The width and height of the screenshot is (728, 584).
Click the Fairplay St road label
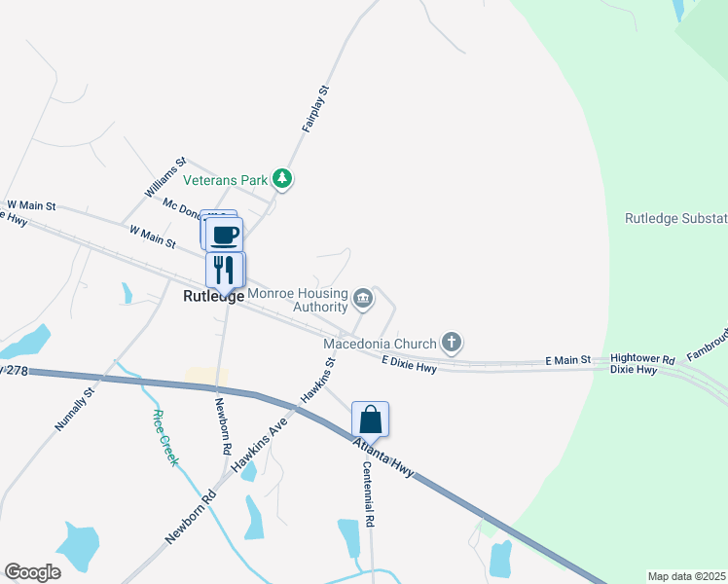click(315, 109)
